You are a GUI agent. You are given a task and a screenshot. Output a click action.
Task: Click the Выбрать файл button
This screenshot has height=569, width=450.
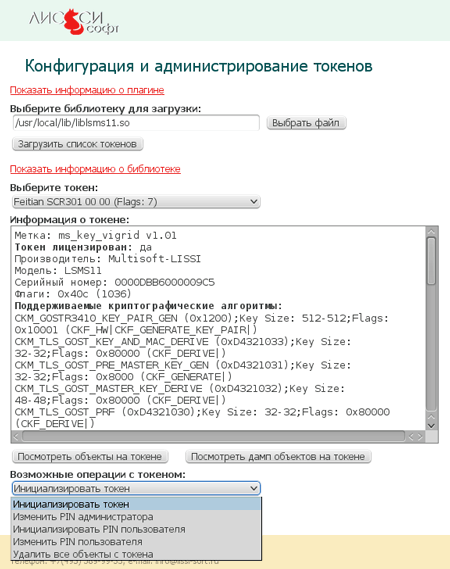pyautogui.click(x=306, y=123)
